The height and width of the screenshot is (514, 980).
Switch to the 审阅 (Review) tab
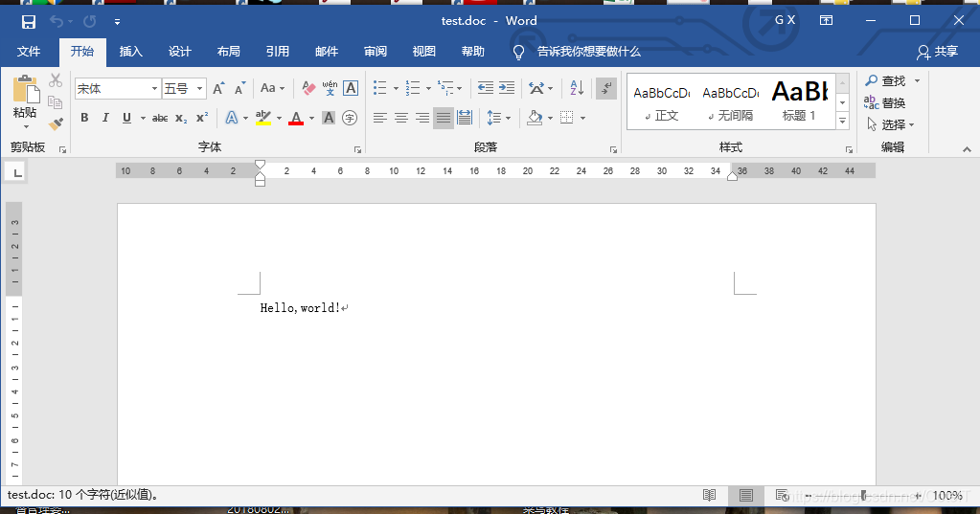point(375,52)
